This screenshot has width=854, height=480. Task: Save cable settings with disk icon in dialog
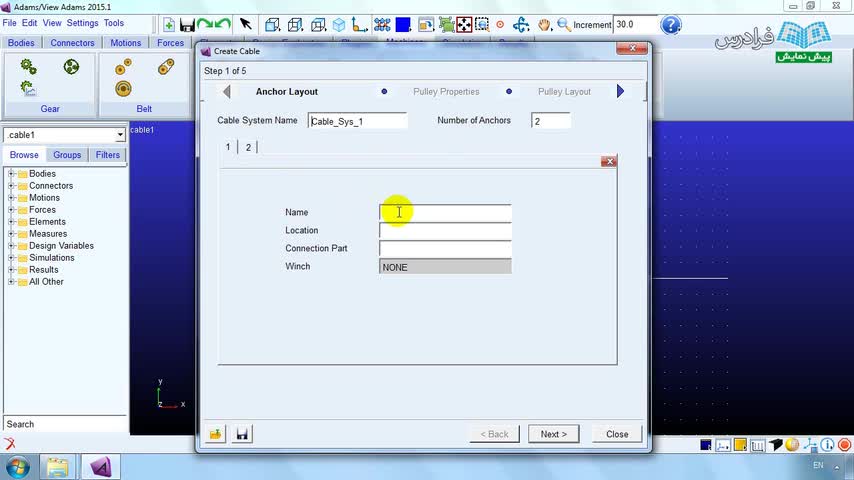(x=242, y=434)
